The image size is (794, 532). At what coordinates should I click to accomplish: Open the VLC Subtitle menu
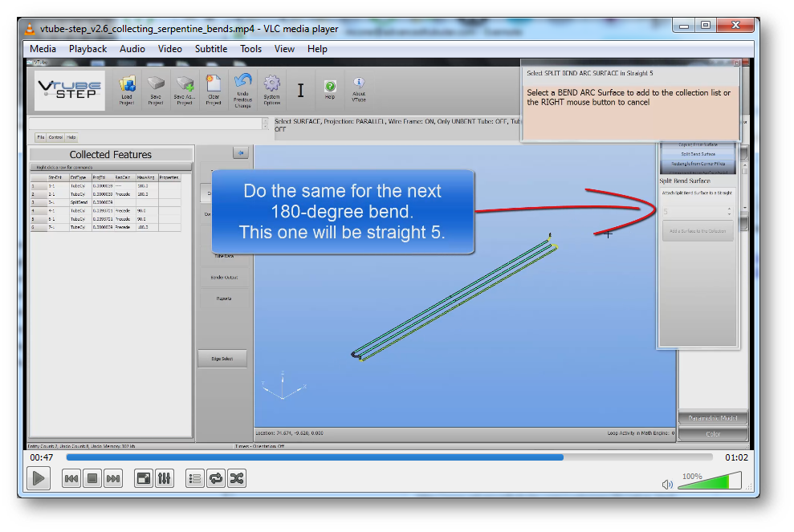coord(211,49)
